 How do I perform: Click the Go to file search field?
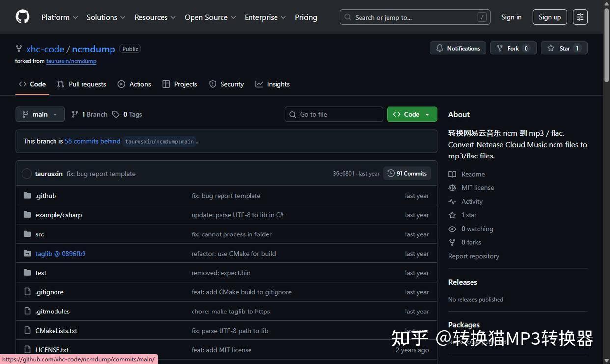point(334,114)
